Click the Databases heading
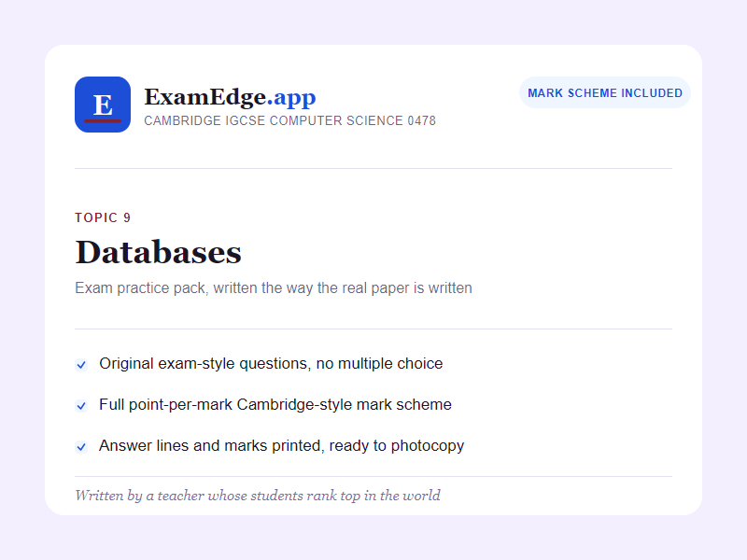Viewport: 747px width, 560px height. point(158,252)
